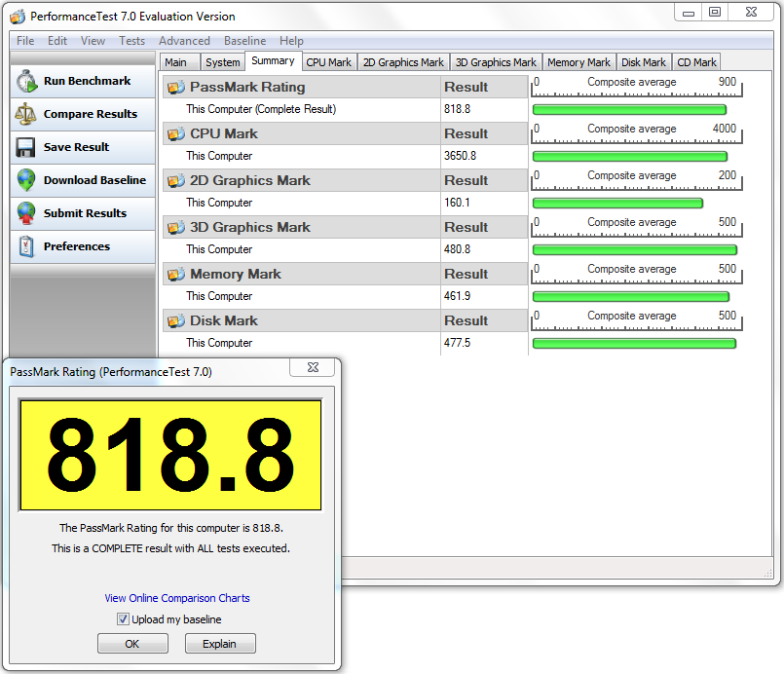Open the Edit menu
This screenshot has width=784, height=674.
tap(57, 41)
